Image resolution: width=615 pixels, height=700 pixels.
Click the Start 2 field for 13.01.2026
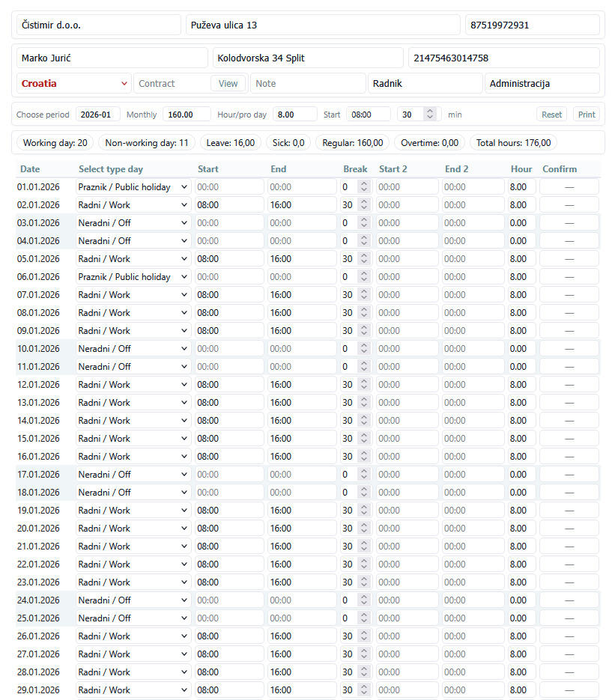pos(408,403)
